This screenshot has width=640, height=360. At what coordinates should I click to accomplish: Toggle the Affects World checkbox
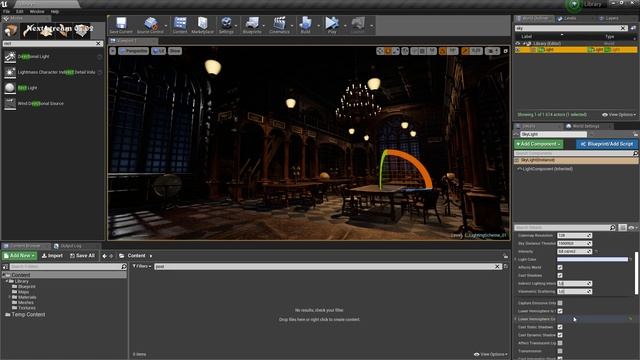[x=560, y=267]
